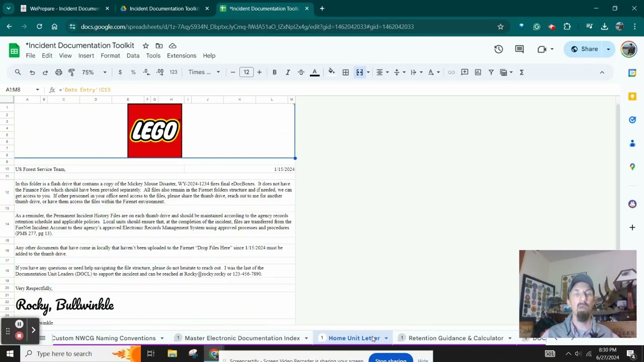The width and height of the screenshot is (644, 362).
Task: Increase decimal places
Action: [159, 72]
